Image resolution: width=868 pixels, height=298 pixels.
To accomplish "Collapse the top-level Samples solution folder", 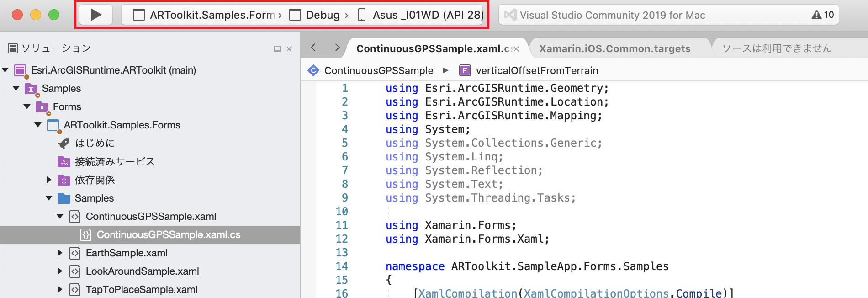I will [16, 88].
